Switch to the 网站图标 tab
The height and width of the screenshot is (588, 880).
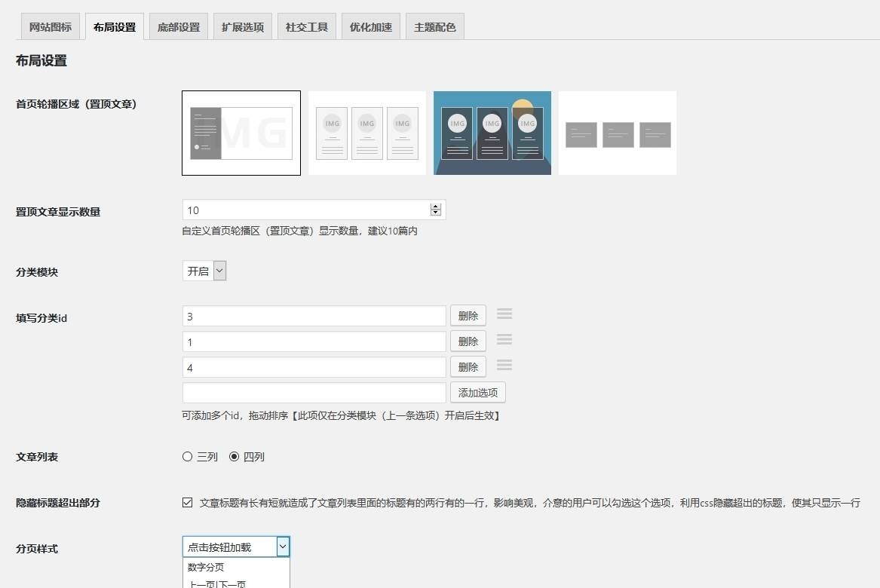pos(51,27)
